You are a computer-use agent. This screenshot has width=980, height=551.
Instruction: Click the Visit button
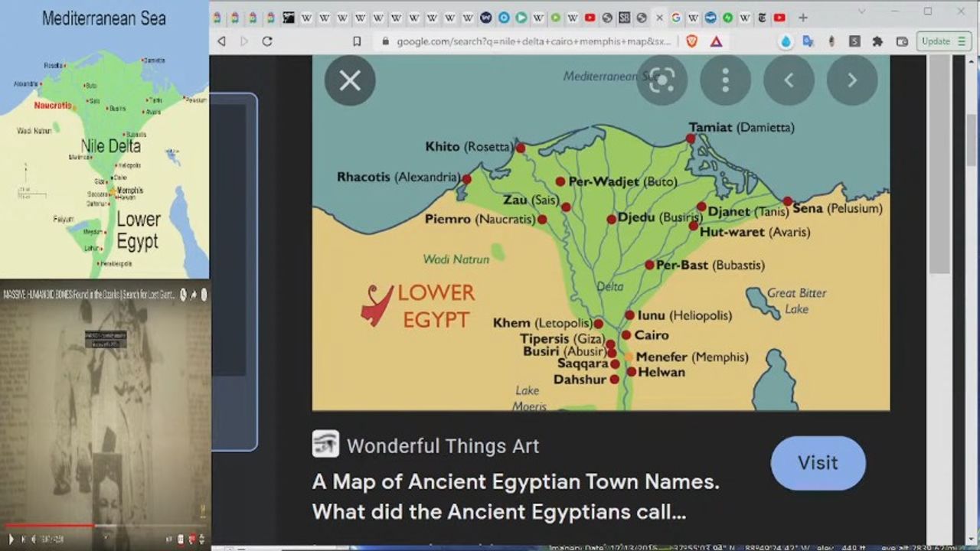[818, 463]
